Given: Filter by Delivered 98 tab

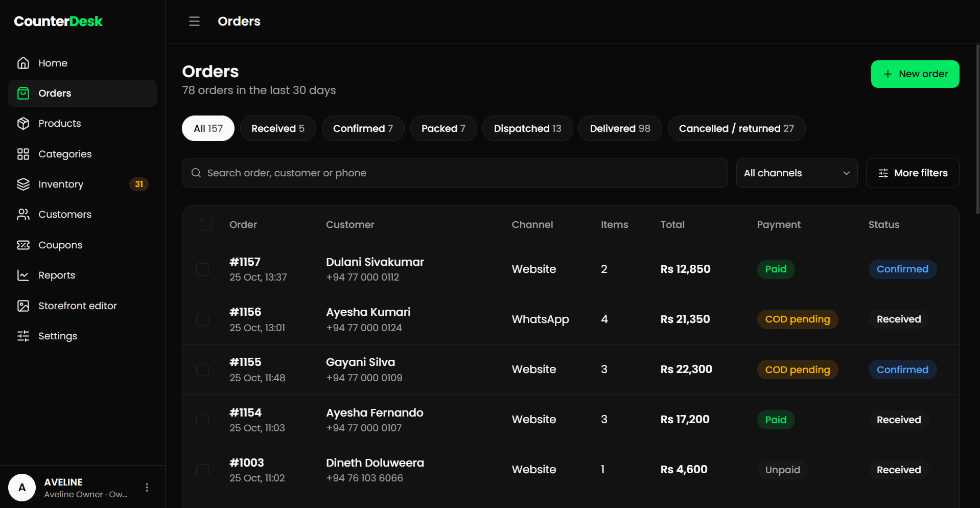Looking at the screenshot, I should 620,128.
